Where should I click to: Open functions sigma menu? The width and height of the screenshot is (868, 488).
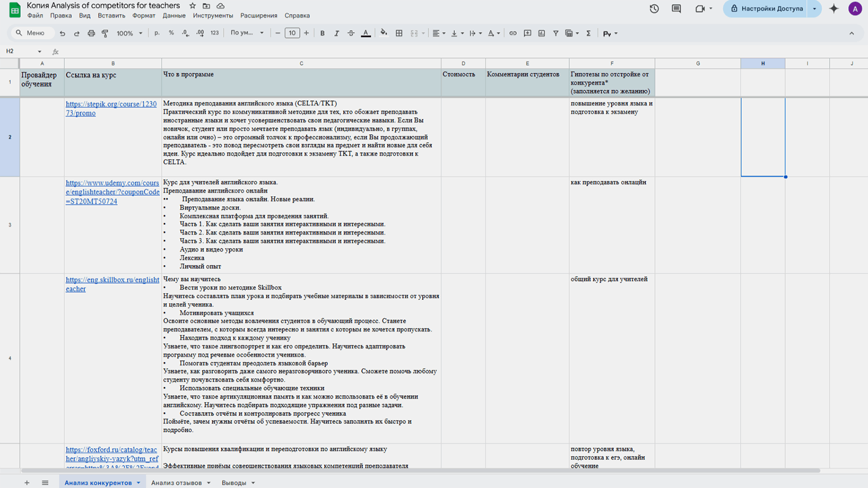click(588, 33)
